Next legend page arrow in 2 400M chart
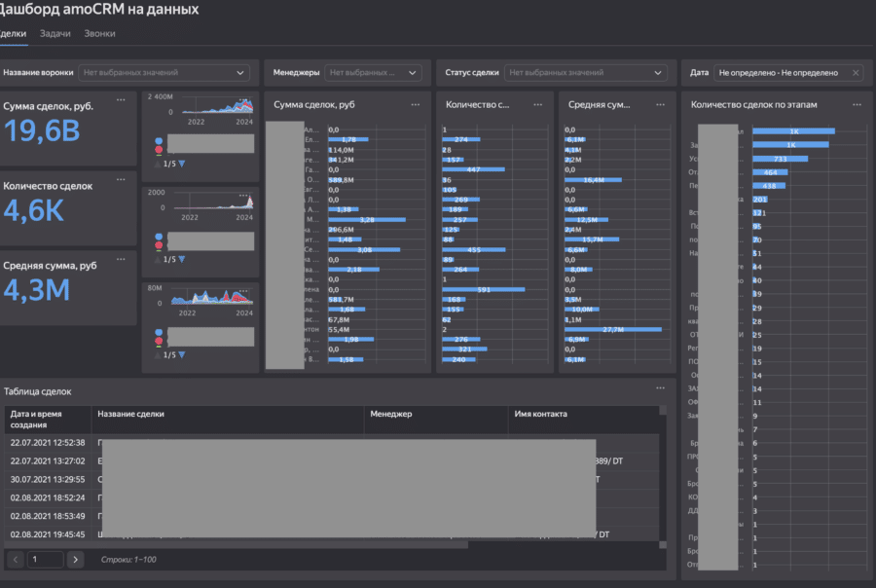Screen dimensions: 876x588 pos(182,164)
